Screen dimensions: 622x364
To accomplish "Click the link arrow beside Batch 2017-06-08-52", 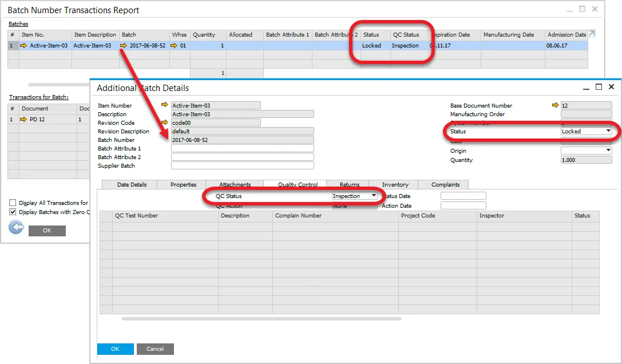I will click(x=124, y=46).
